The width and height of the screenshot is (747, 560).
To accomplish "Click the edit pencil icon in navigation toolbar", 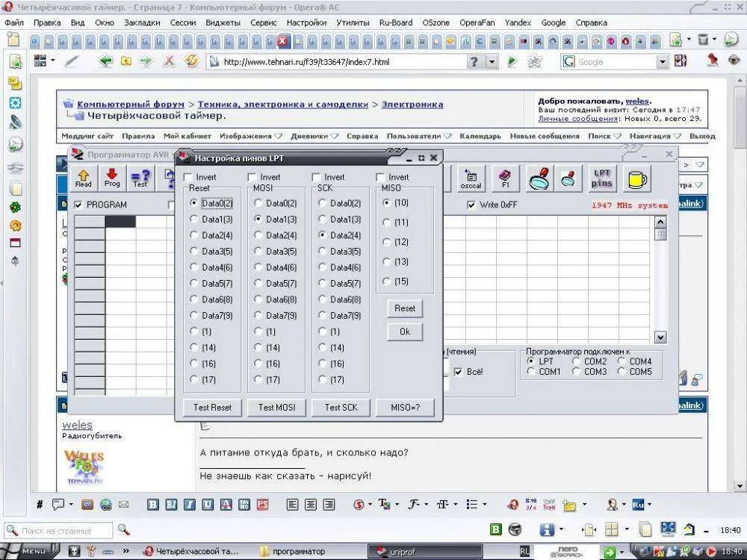I will point(72,61).
